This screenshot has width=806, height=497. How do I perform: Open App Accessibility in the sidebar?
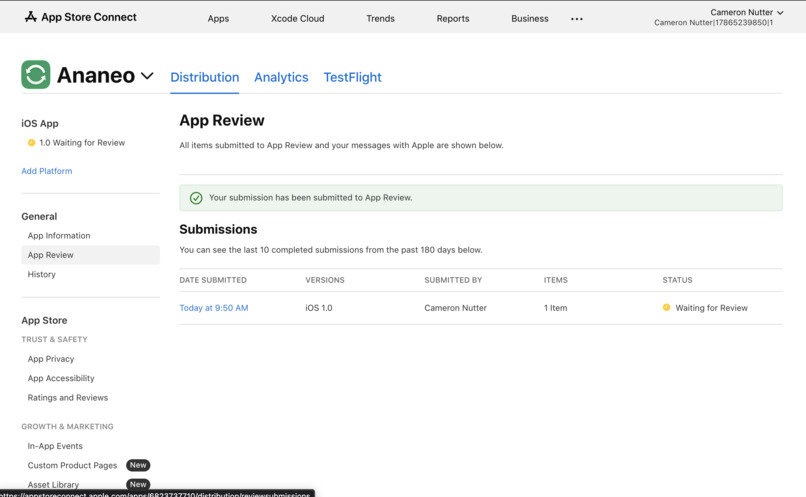click(61, 378)
